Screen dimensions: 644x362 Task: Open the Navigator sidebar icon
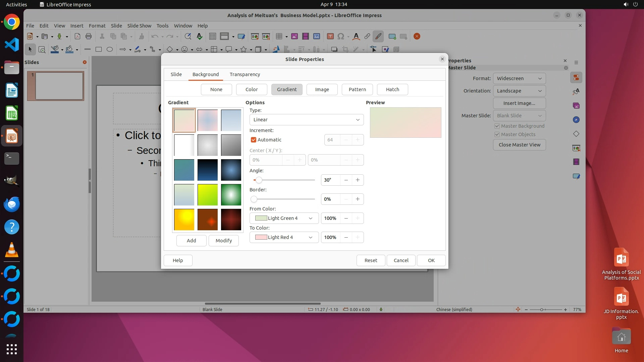click(x=576, y=120)
